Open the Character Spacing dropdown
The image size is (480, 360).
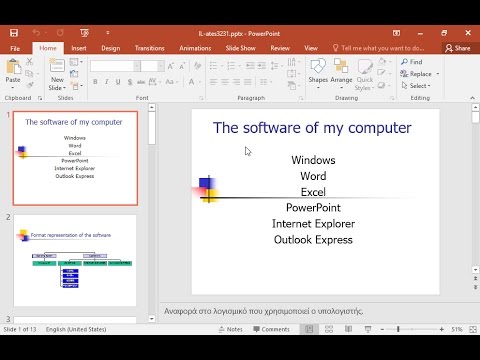[x=154, y=82]
